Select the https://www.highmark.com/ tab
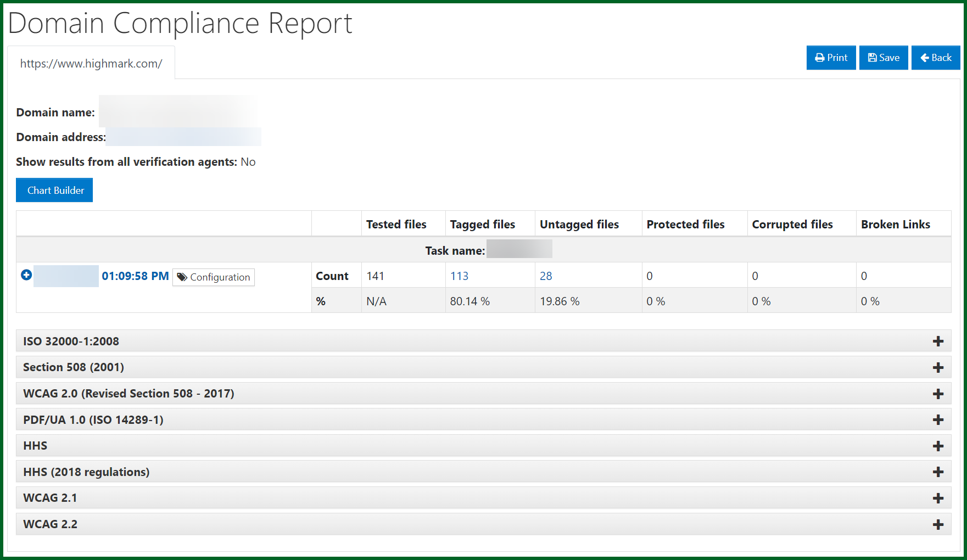Viewport: 967px width, 560px height. [x=91, y=63]
